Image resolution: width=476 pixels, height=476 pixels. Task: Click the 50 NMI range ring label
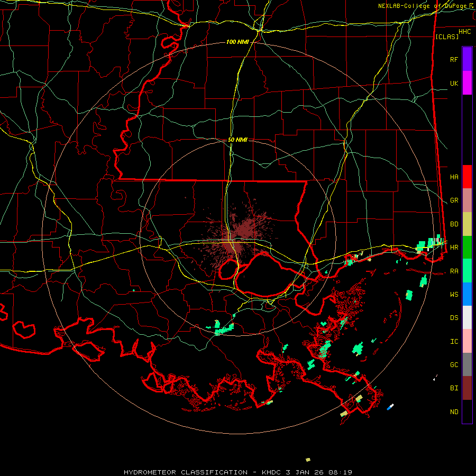point(237,140)
